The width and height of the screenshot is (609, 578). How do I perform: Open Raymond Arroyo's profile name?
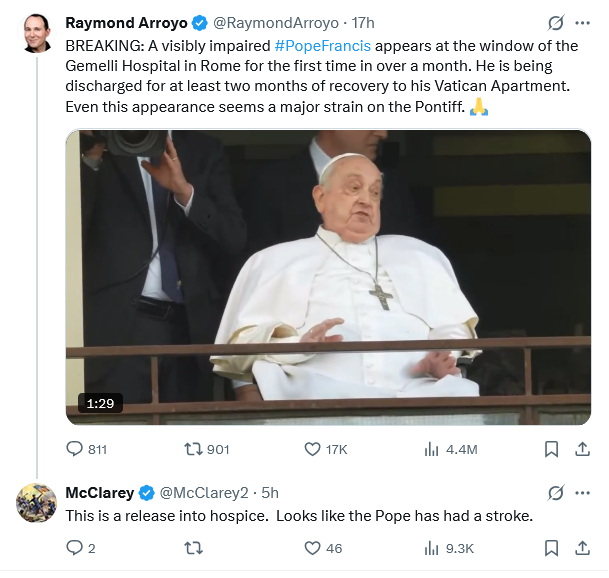pyautogui.click(x=123, y=22)
